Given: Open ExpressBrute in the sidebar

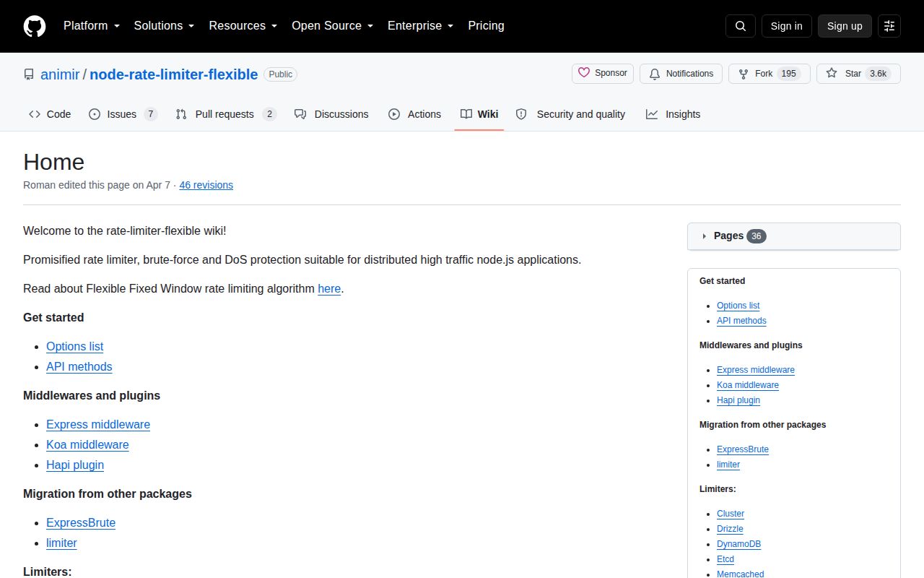Looking at the screenshot, I should (743, 449).
